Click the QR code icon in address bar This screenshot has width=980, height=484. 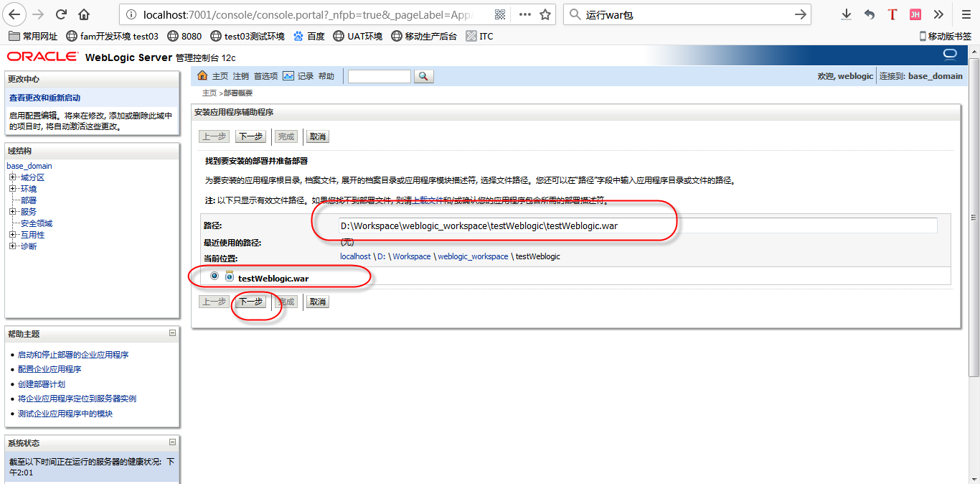(x=500, y=14)
